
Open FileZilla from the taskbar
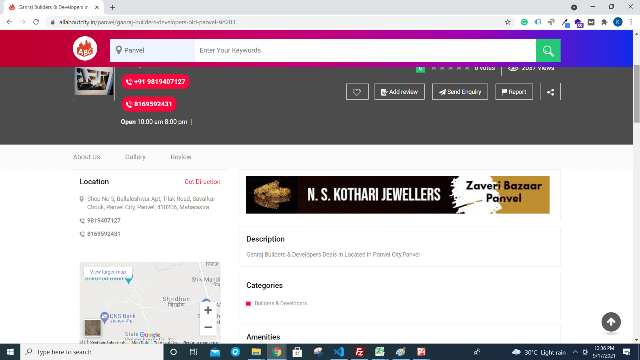tap(359, 352)
